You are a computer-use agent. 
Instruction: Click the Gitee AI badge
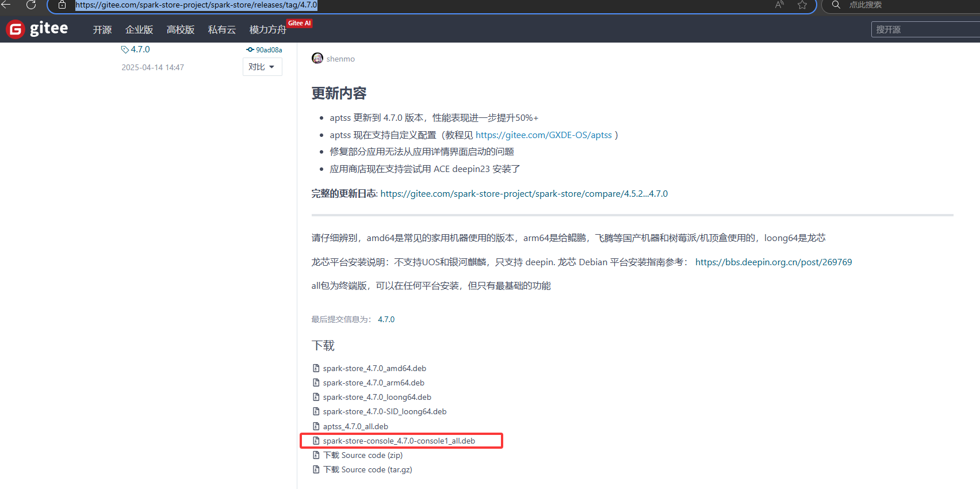click(x=300, y=23)
